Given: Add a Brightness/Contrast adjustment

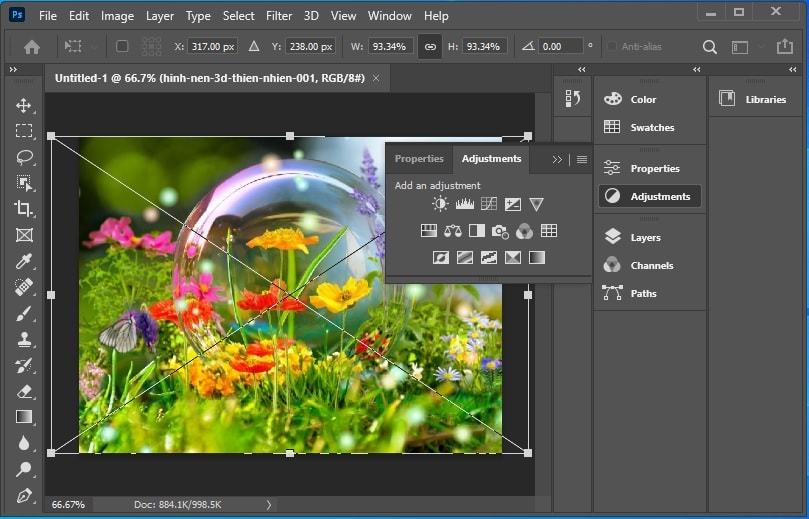Looking at the screenshot, I should point(440,204).
